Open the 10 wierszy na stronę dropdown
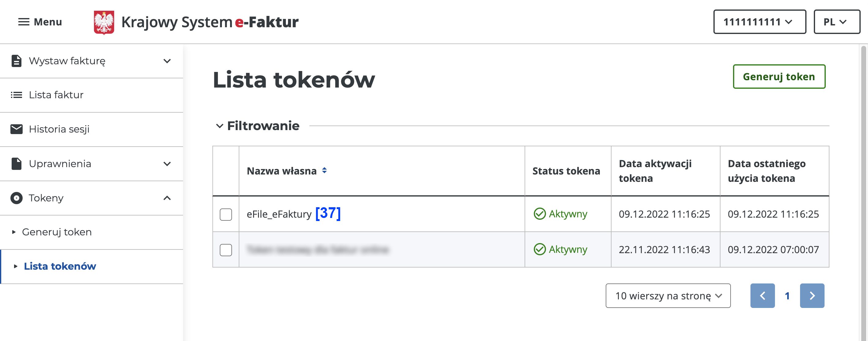The image size is (868, 341). click(x=668, y=295)
